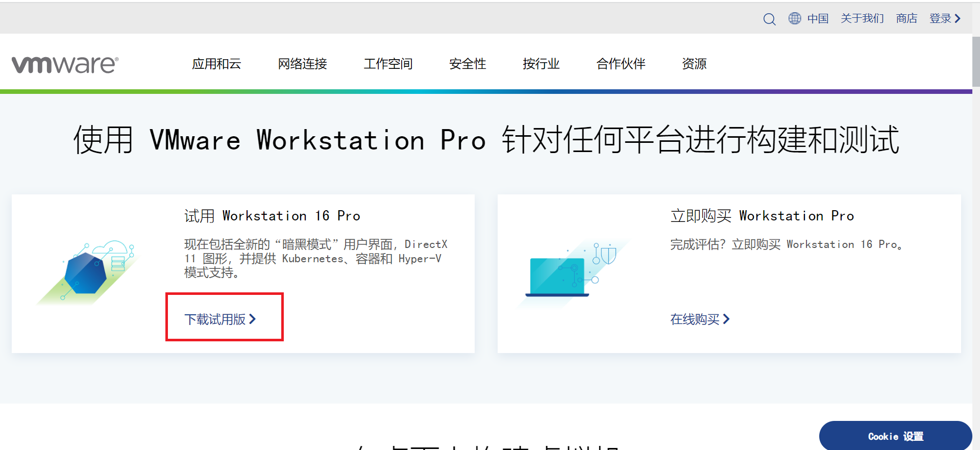
Task: Open the 应用和云 menu
Action: pos(216,64)
